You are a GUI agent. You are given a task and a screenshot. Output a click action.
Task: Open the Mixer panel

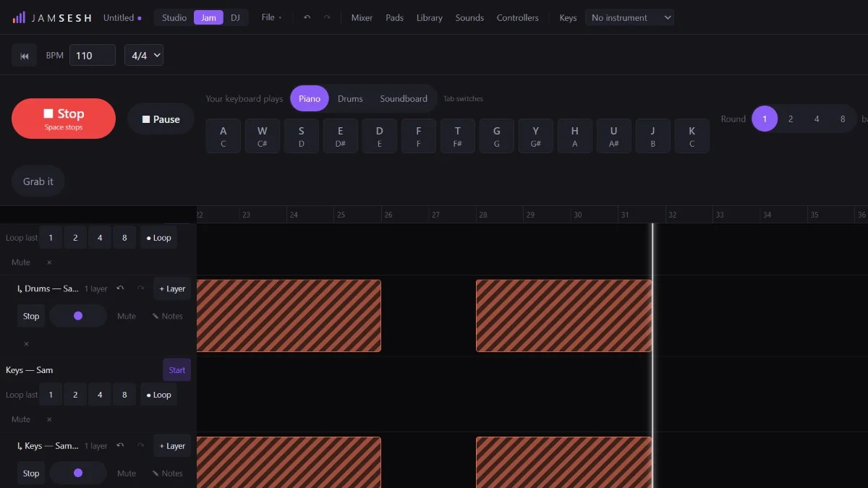(362, 17)
